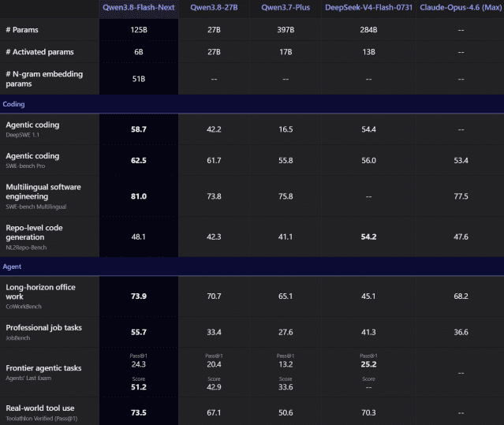Click the 397B params value
The image size is (504, 425).
[286, 30]
